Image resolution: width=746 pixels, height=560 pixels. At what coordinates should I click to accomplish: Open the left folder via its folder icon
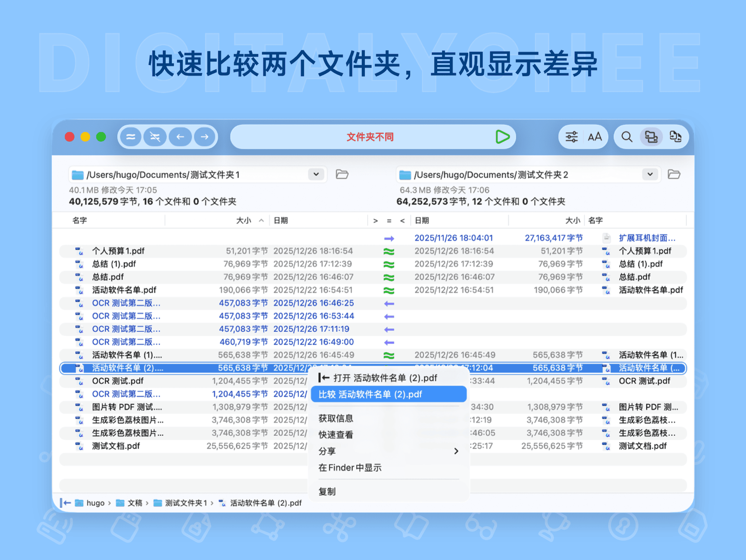342,174
